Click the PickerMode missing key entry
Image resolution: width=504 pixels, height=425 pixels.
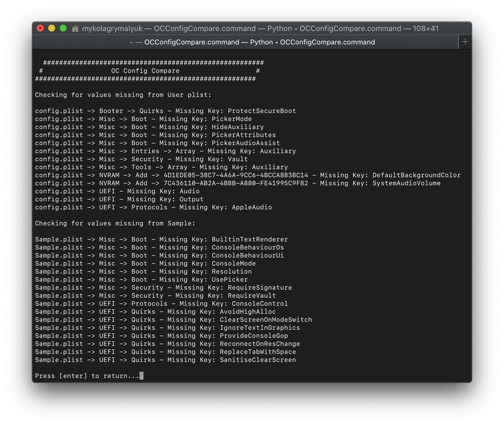(x=232, y=119)
